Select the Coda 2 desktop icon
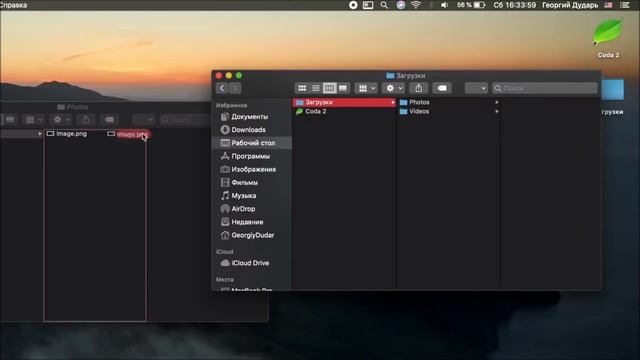 608,38
